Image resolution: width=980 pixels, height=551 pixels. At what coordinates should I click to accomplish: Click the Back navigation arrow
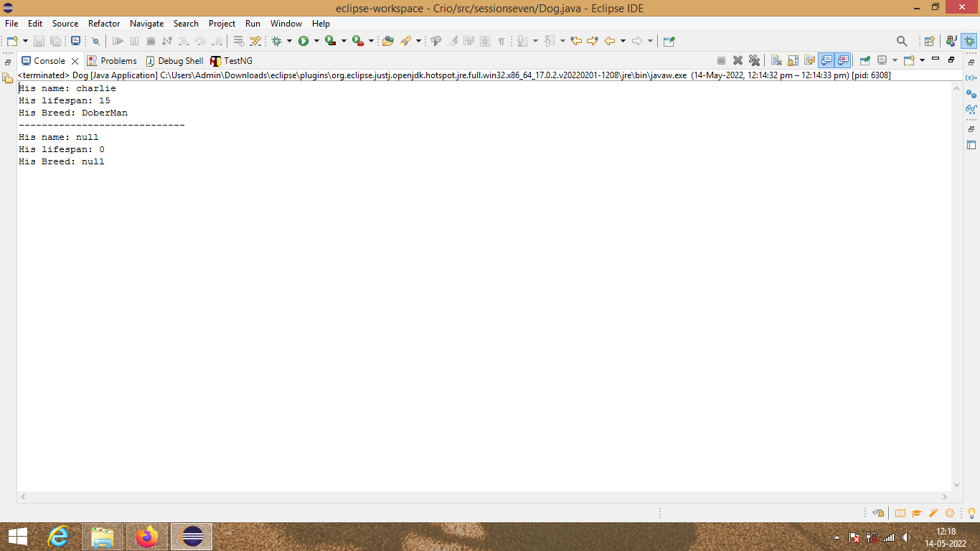[x=609, y=41]
